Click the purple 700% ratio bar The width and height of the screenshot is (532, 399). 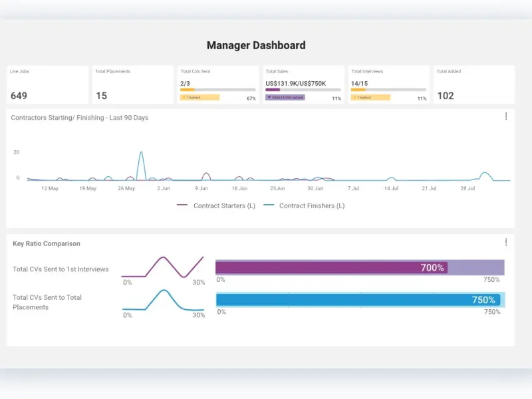(331, 267)
